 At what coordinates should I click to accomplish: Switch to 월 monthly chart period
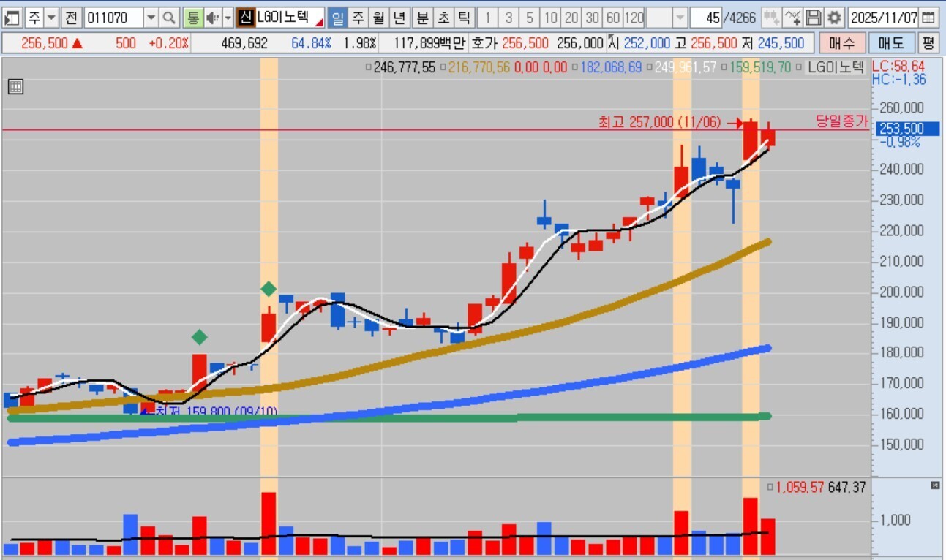coord(378,17)
